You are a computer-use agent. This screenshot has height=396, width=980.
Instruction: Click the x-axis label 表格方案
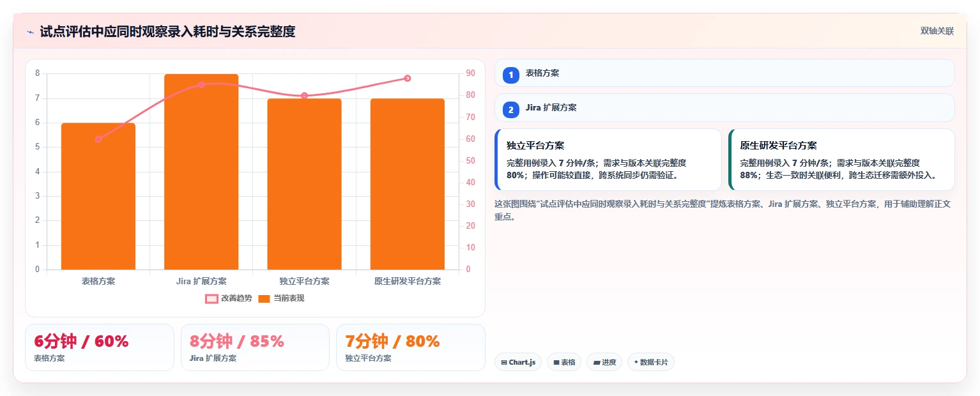coord(98,281)
